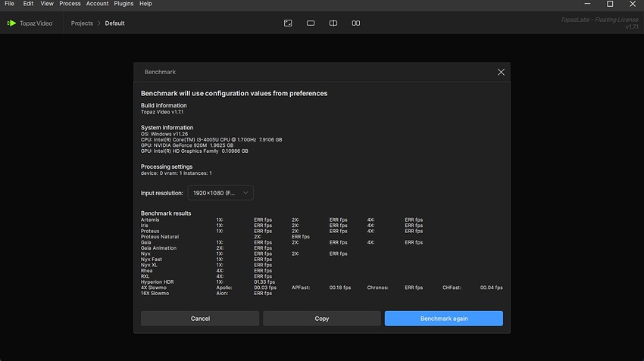Minimize the Topaz Video window
The image size is (644, 361).
[x=587, y=4]
